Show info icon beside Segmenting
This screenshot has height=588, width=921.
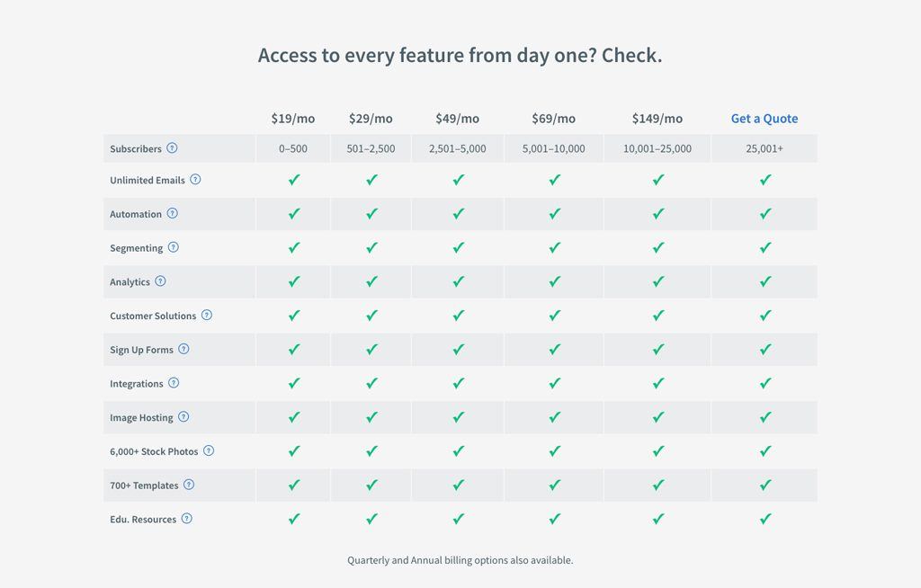(174, 247)
